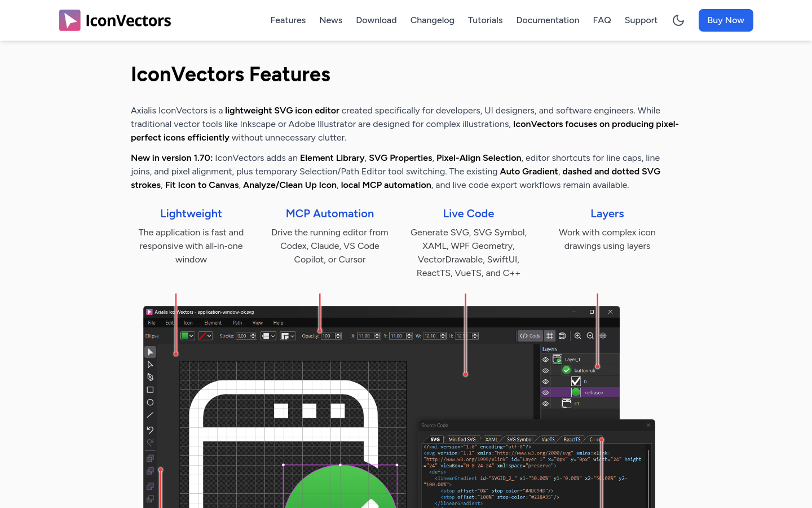The width and height of the screenshot is (812, 508).
Task: Click the Undo arrow in left toolbar
Action: click(150, 430)
